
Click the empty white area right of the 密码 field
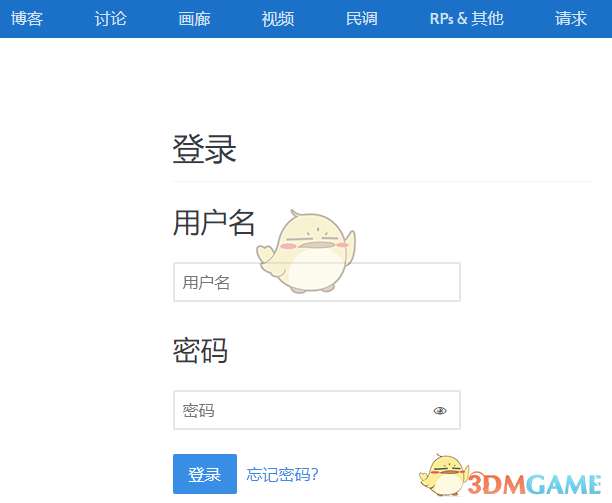pos(535,410)
